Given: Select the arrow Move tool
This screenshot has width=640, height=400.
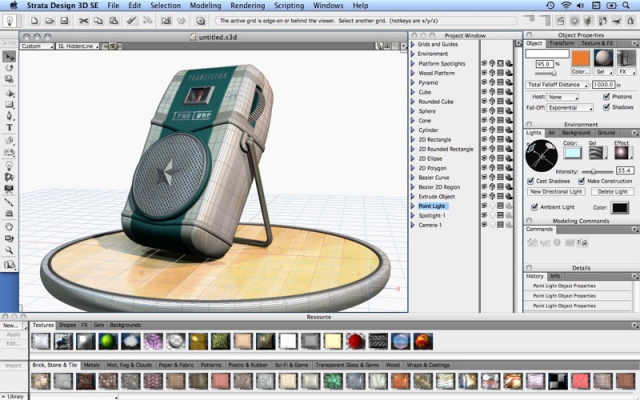Looking at the screenshot, I should (9, 57).
